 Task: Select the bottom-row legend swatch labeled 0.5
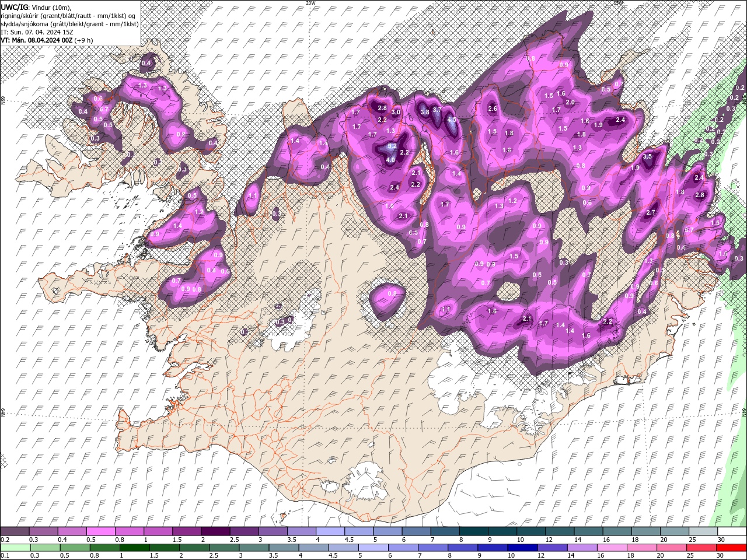click(76, 548)
